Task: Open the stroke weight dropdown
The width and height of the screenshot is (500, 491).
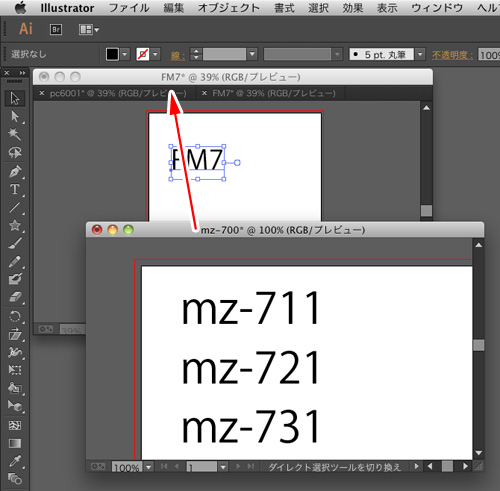Action: 252,54
